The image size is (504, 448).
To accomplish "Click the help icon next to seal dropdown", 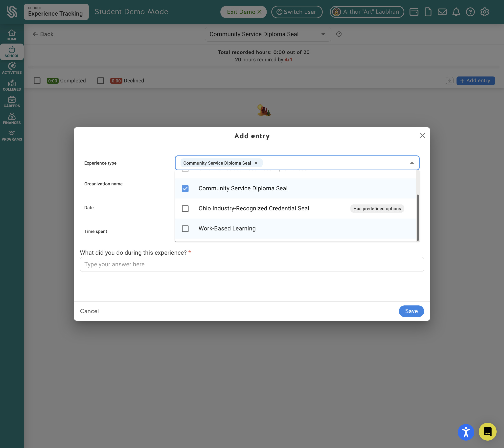I will [339, 34].
